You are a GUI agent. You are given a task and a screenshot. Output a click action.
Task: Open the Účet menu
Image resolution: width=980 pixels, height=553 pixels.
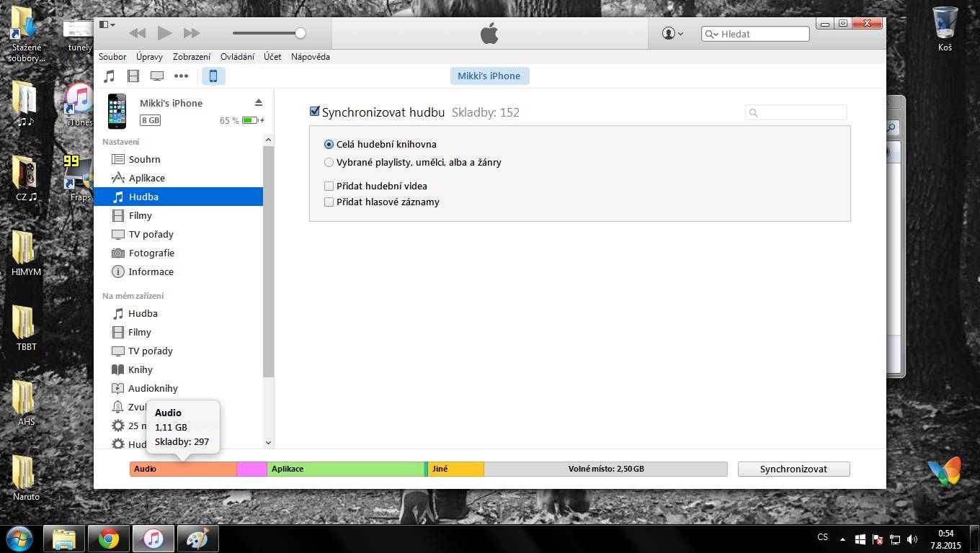(272, 57)
